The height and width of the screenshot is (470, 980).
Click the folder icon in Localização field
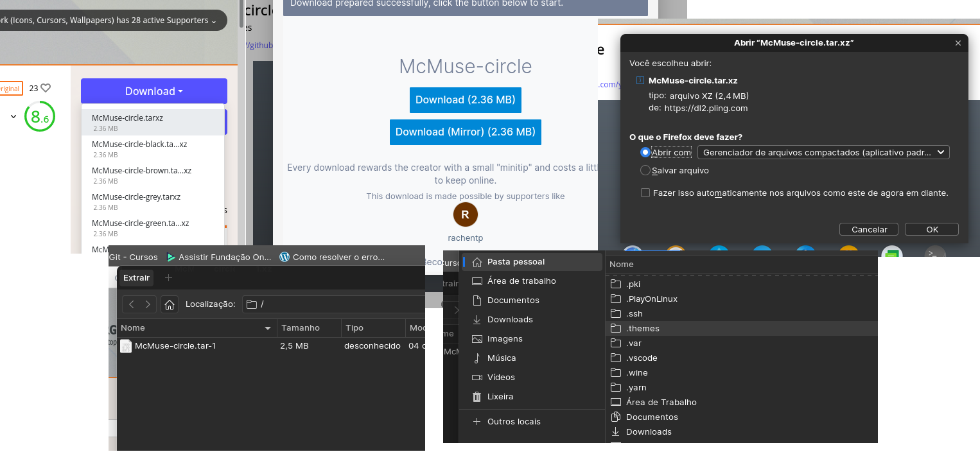tap(252, 304)
